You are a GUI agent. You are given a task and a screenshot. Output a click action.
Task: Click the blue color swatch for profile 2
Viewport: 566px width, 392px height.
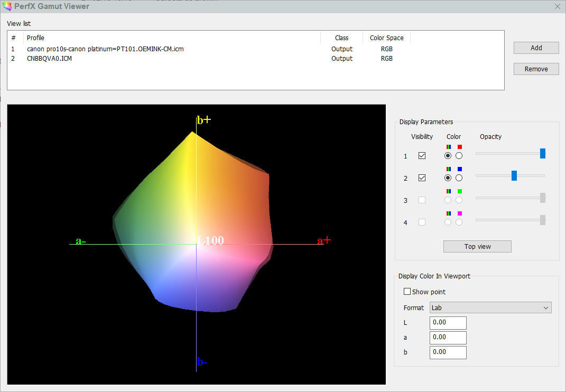coord(459,169)
